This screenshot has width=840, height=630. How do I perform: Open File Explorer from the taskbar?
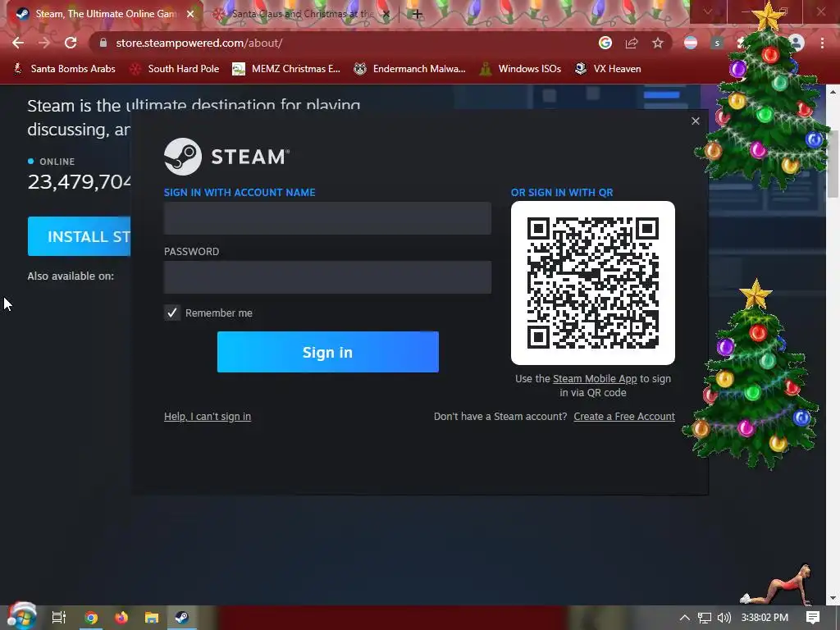(152, 618)
